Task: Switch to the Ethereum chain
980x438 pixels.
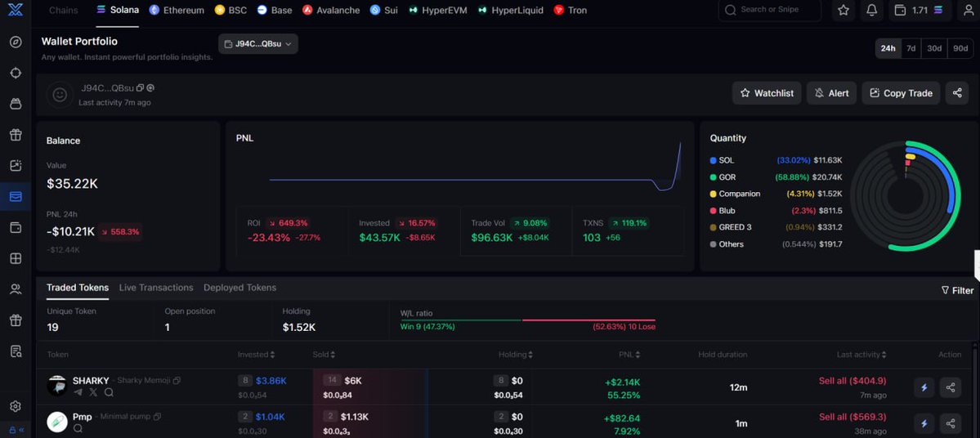Action: point(177,11)
